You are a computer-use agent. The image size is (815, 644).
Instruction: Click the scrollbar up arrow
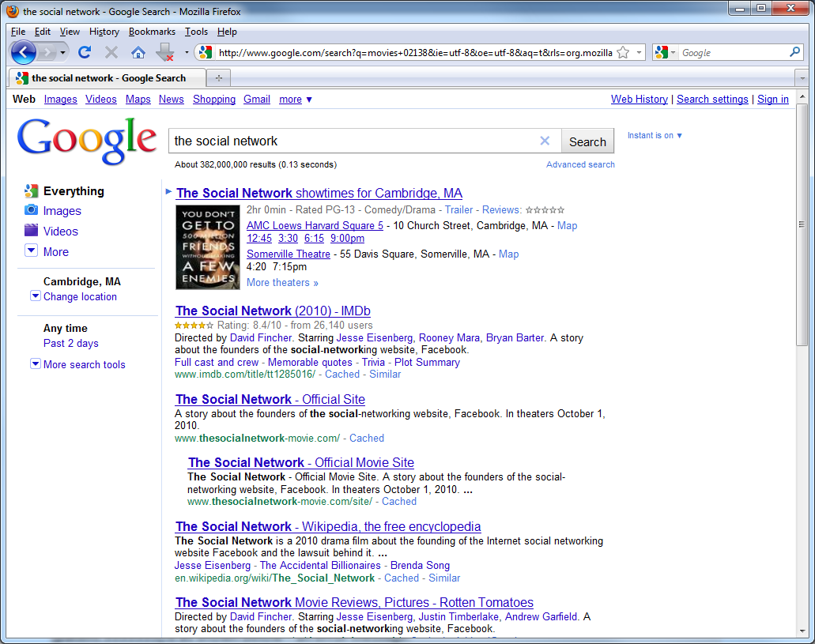tap(802, 96)
